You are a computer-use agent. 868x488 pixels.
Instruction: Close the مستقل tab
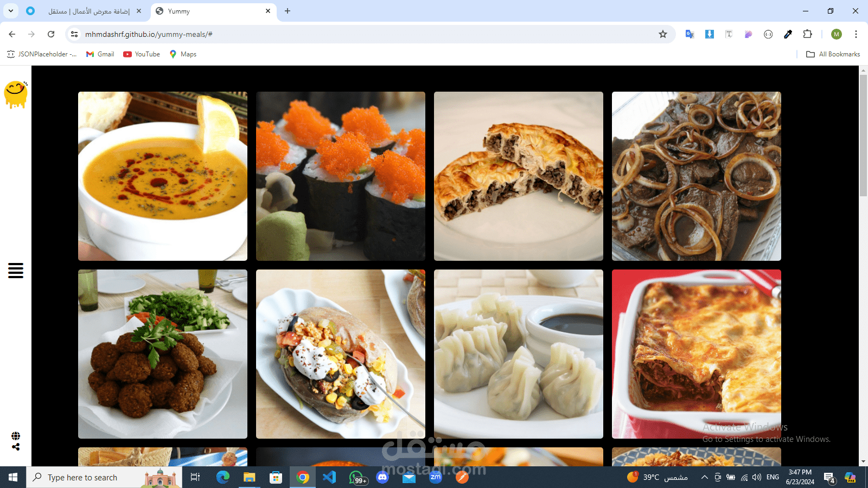tap(139, 11)
